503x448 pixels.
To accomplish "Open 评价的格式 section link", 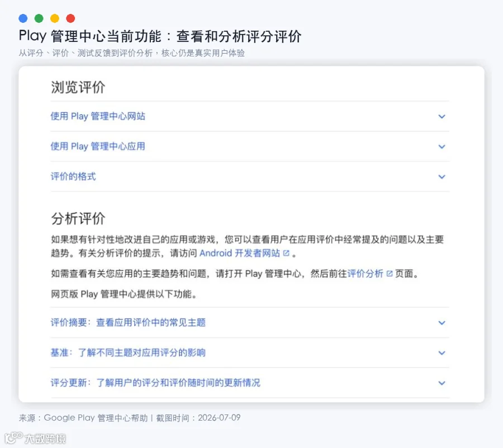I will tap(73, 177).
